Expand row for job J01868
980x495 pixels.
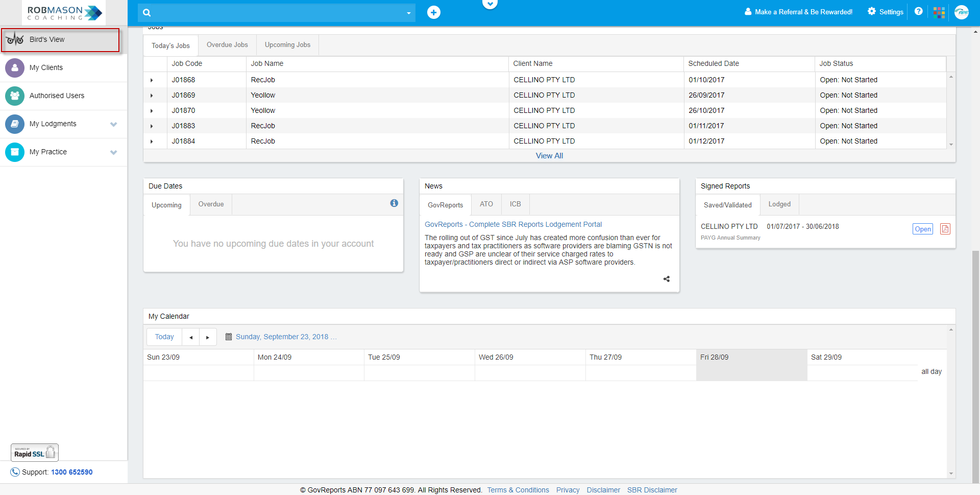click(152, 80)
